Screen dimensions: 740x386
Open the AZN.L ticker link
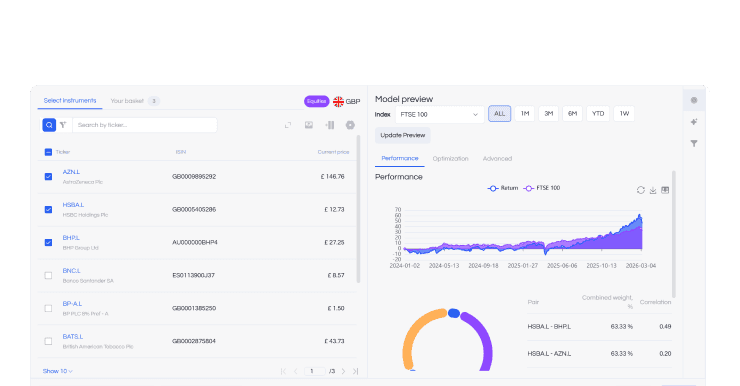pos(71,172)
